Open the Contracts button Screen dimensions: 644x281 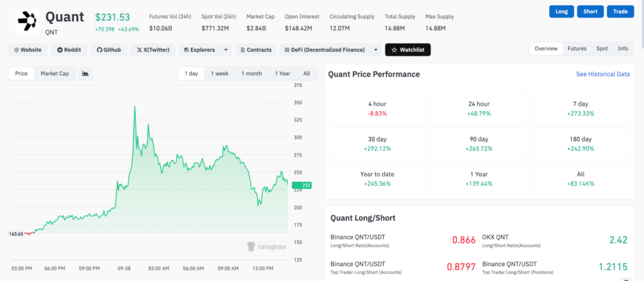(x=256, y=50)
